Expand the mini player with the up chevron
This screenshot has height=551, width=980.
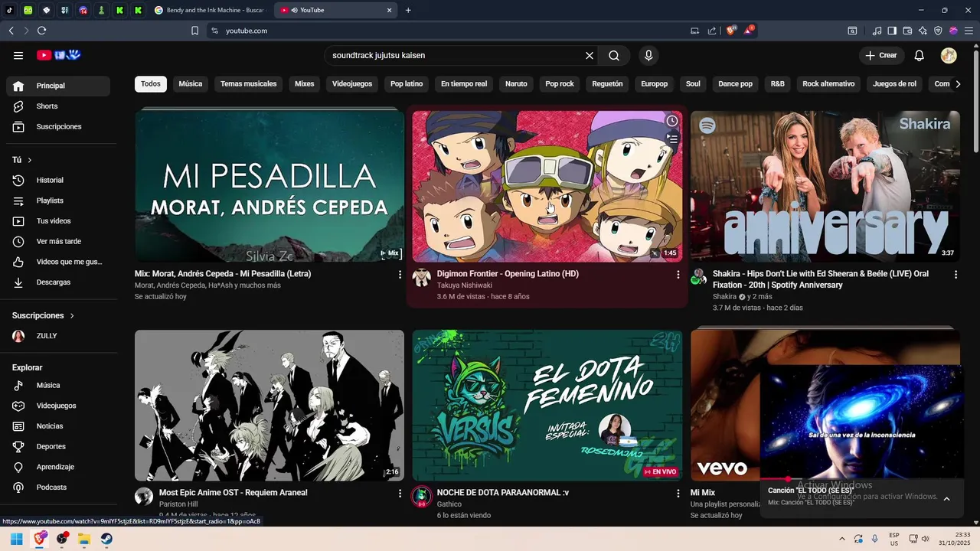pyautogui.click(x=946, y=499)
